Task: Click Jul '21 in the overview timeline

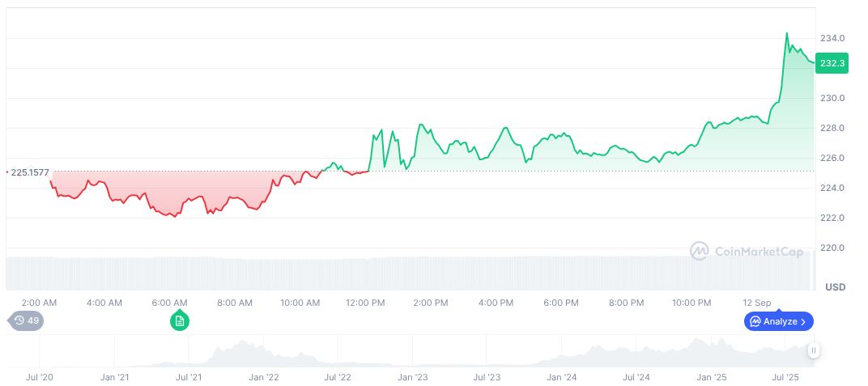Action: pyautogui.click(x=188, y=377)
